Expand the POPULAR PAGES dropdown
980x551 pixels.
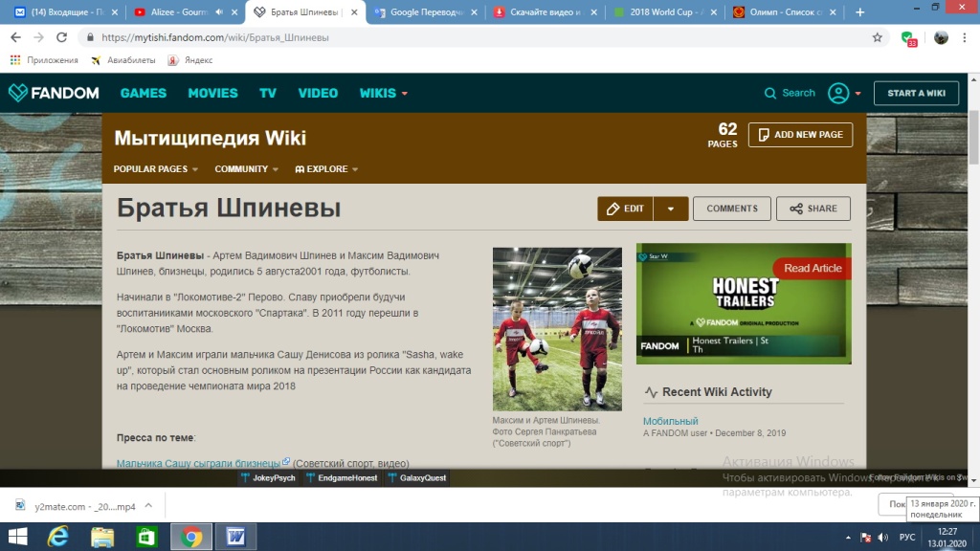pos(156,169)
